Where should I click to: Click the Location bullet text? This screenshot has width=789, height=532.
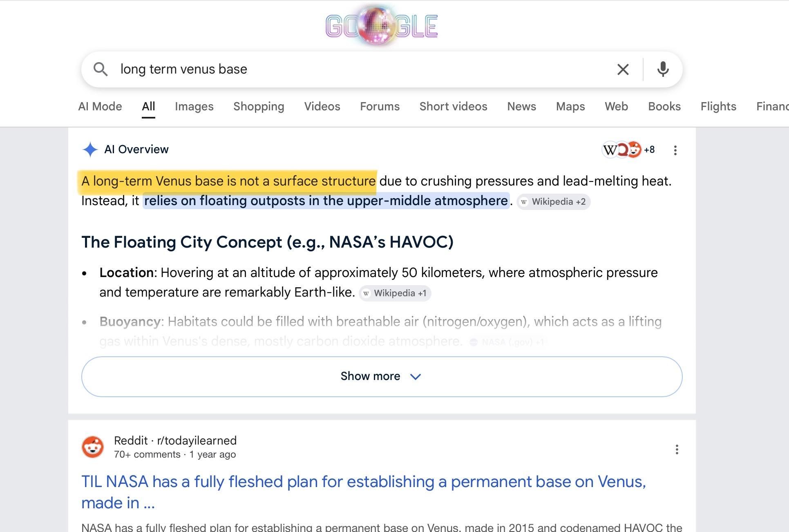click(378, 282)
